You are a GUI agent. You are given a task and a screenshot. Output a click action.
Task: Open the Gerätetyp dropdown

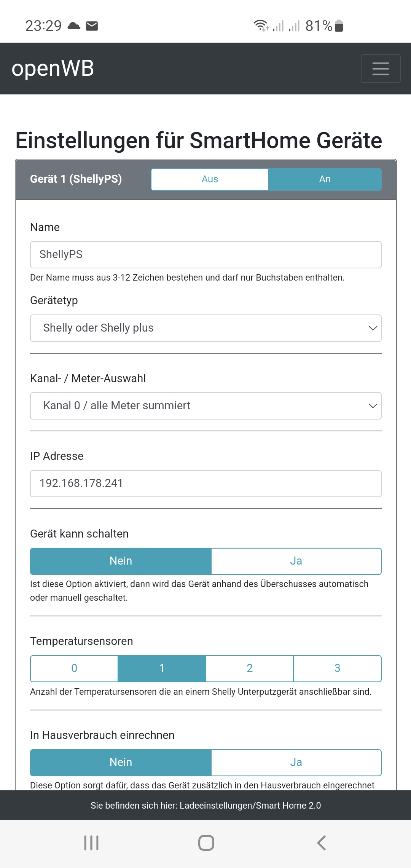(205, 328)
